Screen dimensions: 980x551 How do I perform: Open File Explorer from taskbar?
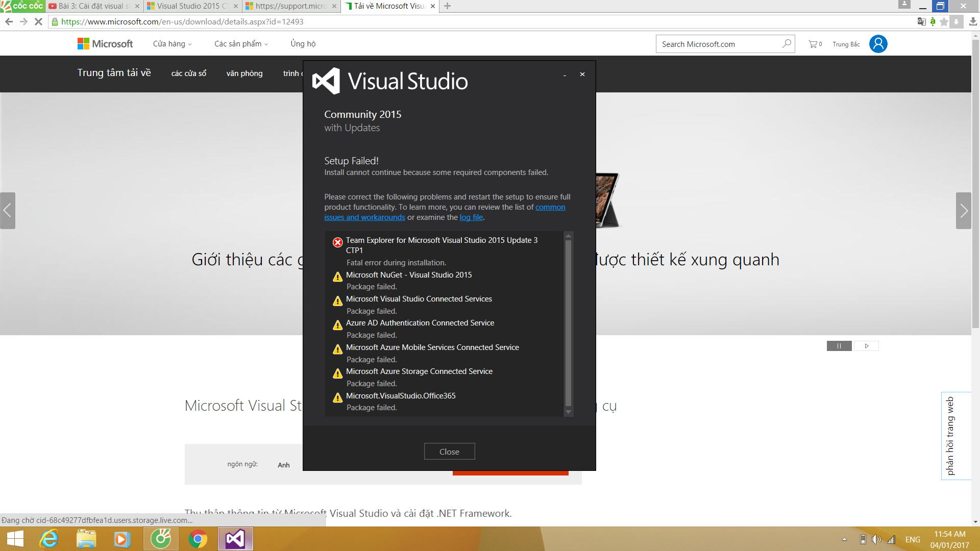[86, 539]
